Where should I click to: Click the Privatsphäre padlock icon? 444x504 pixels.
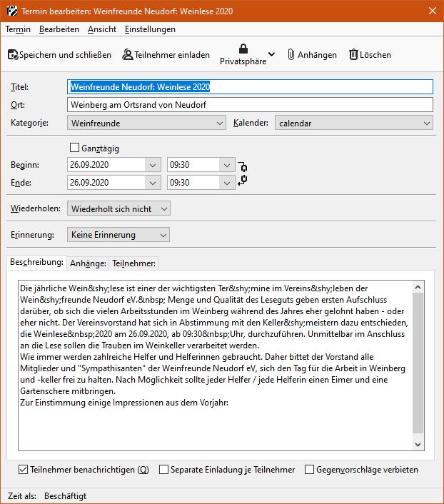coord(243,49)
